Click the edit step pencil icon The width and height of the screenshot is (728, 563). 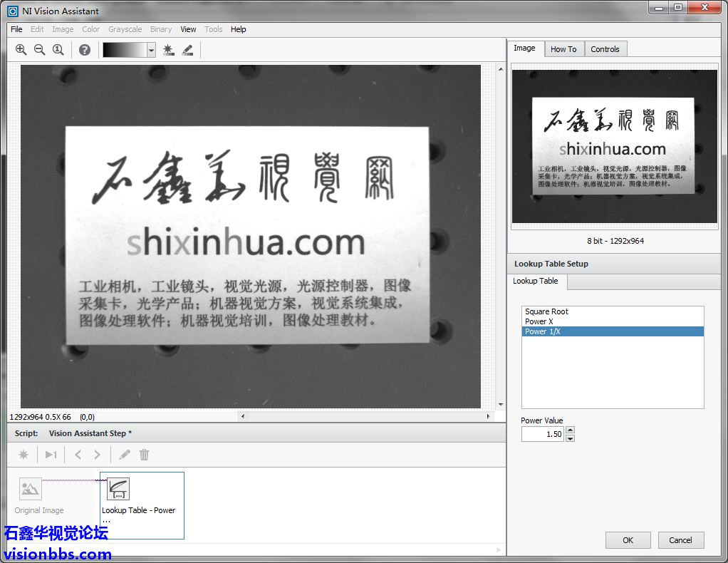click(125, 455)
